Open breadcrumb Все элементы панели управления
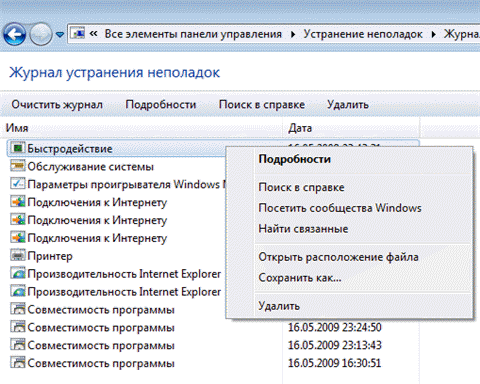Viewport: 480px width, 384px height. [193, 34]
